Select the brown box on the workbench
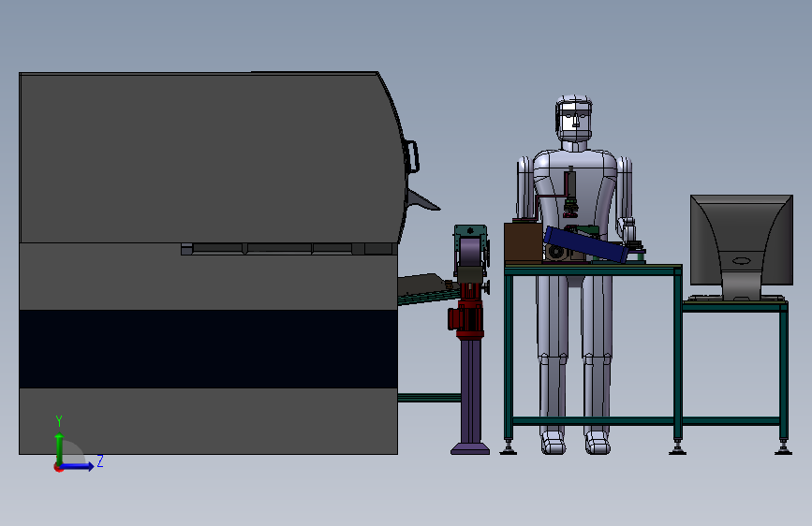Image resolution: width=812 pixels, height=526 pixels. tap(523, 241)
